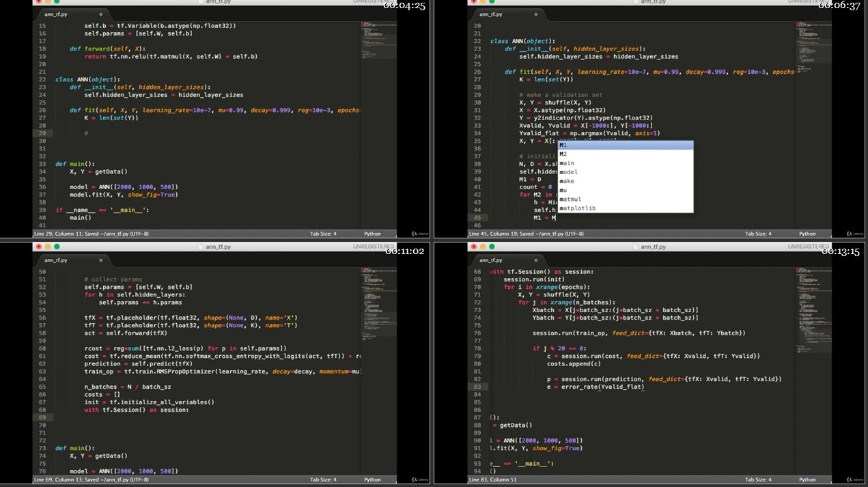Open Python syntax selector in Line 69 window

(x=372, y=479)
